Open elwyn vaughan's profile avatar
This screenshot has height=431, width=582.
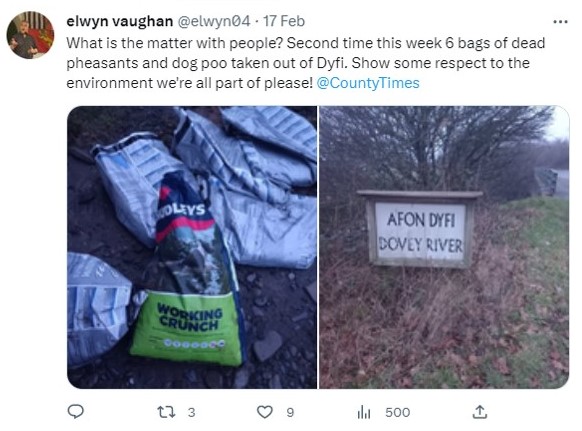(x=30, y=35)
